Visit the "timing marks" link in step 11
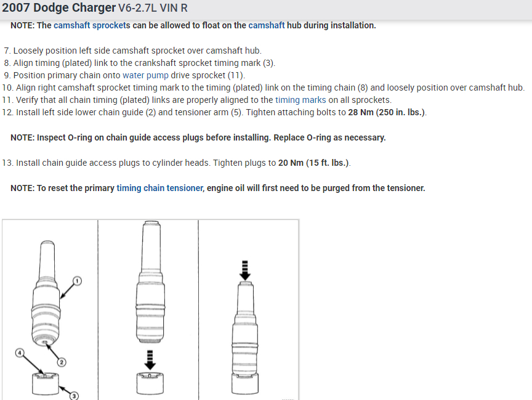This screenshot has width=532, height=400. pos(300,100)
